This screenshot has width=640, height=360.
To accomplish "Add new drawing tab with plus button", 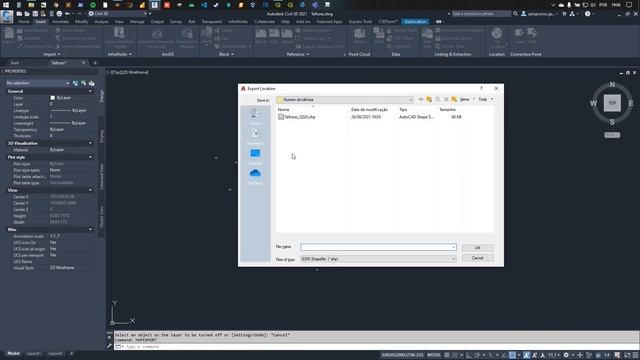I will pos(95,63).
